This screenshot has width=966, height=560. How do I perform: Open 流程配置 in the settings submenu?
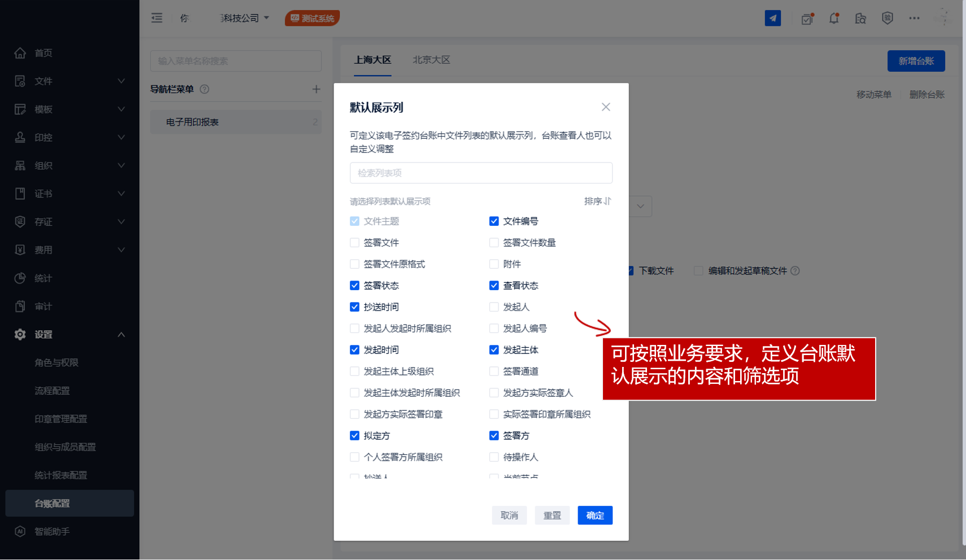(52, 391)
